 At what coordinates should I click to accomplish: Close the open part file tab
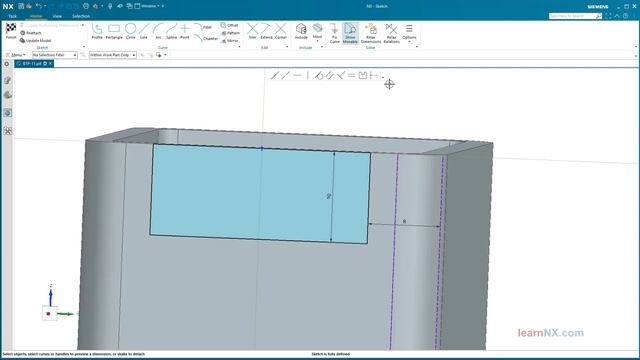(x=51, y=64)
